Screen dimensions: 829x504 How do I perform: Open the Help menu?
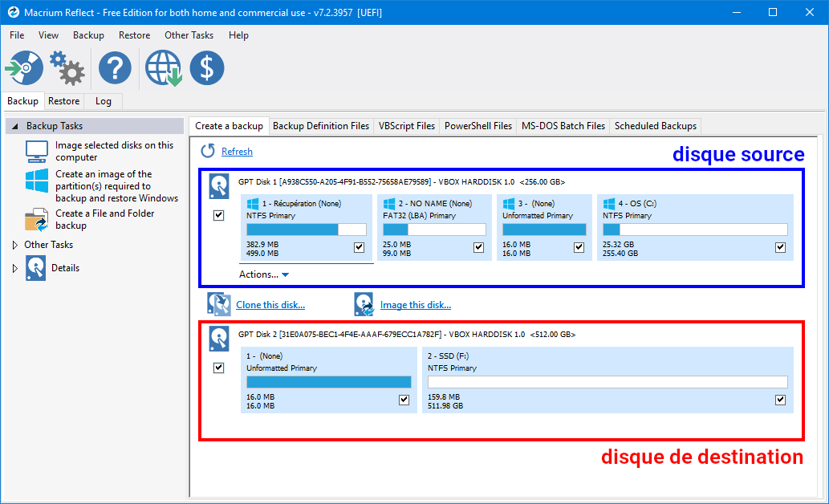[238, 35]
